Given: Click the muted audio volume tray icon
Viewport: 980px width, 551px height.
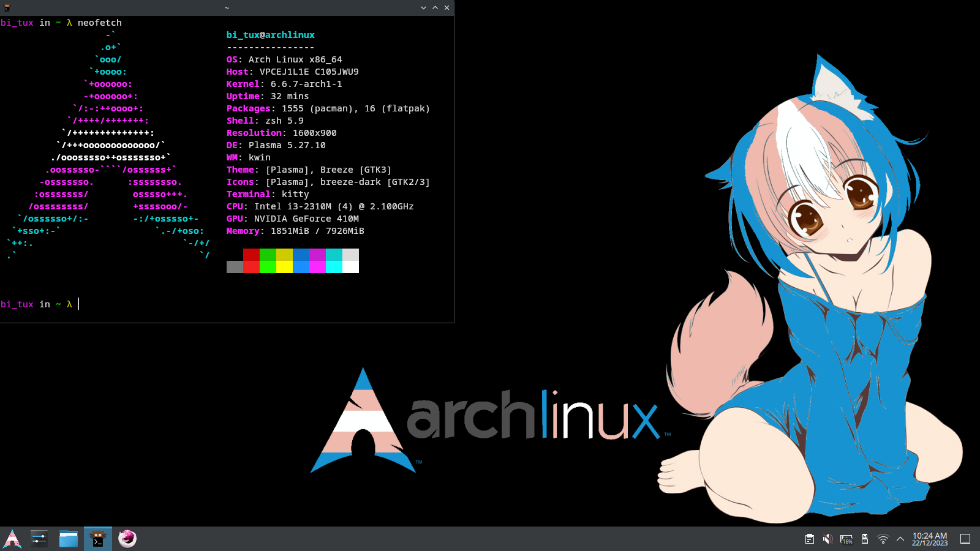Looking at the screenshot, I should 827,539.
